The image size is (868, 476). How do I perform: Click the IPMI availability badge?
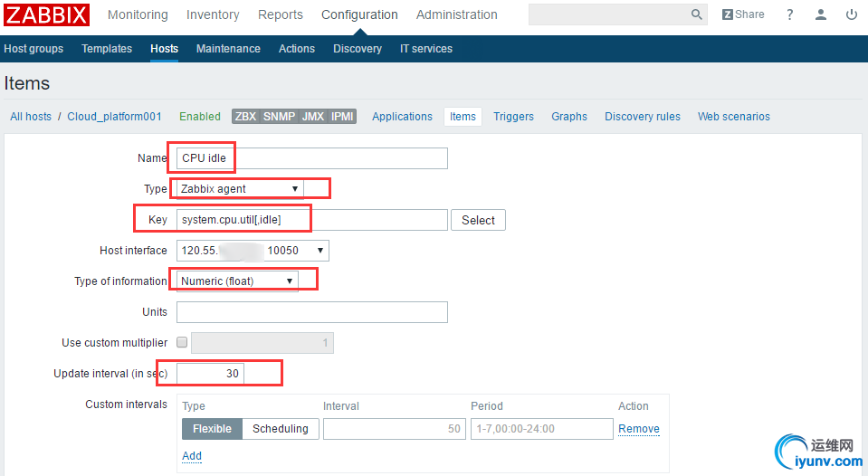point(342,116)
